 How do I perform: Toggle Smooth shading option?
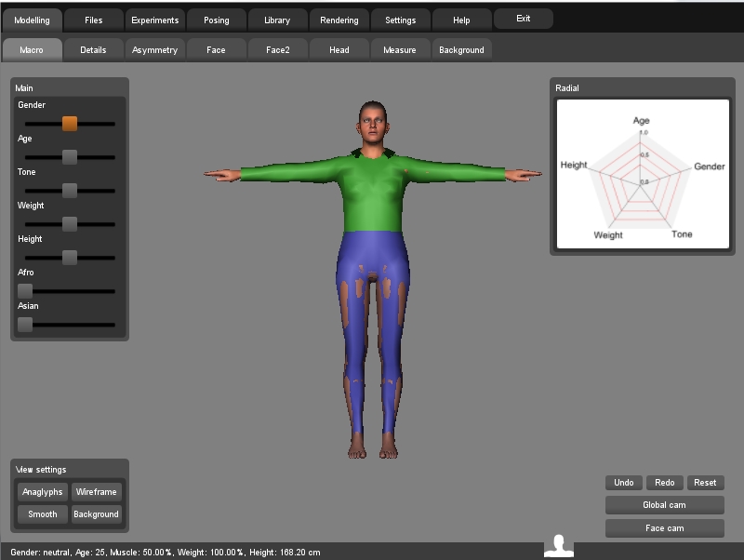[x=43, y=514]
